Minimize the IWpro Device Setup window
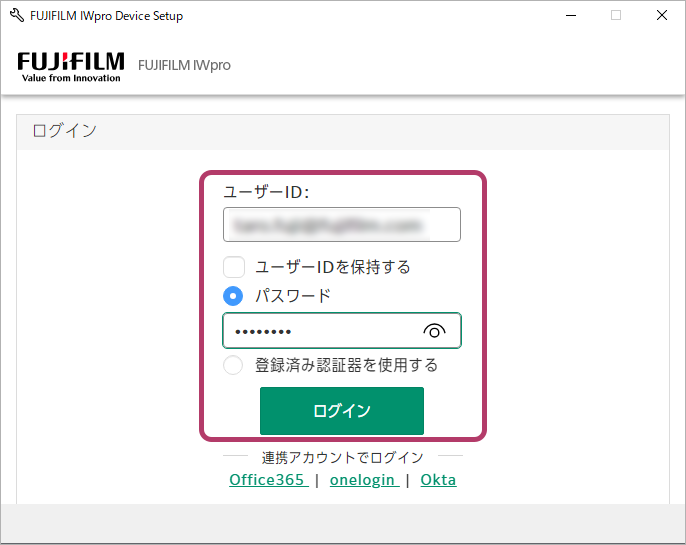This screenshot has height=545, width=686. point(570,16)
